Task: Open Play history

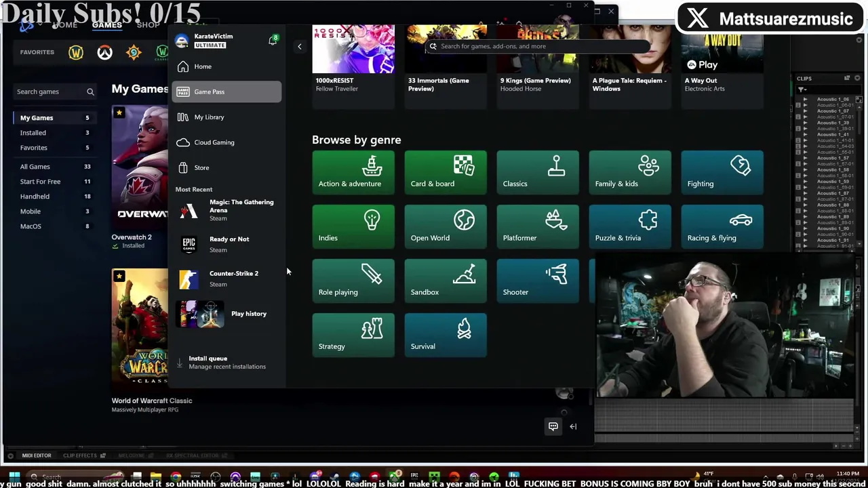Action: coord(226,314)
